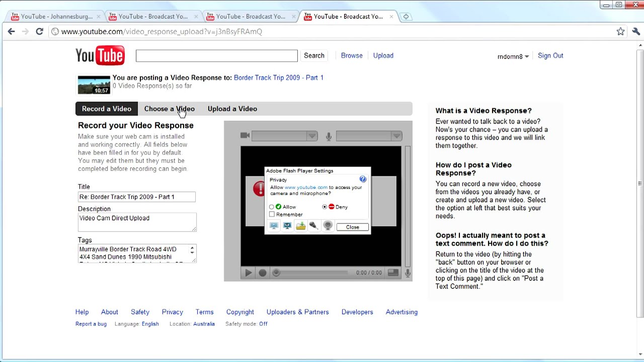Switch to Choose a Video tab

pos(170,109)
